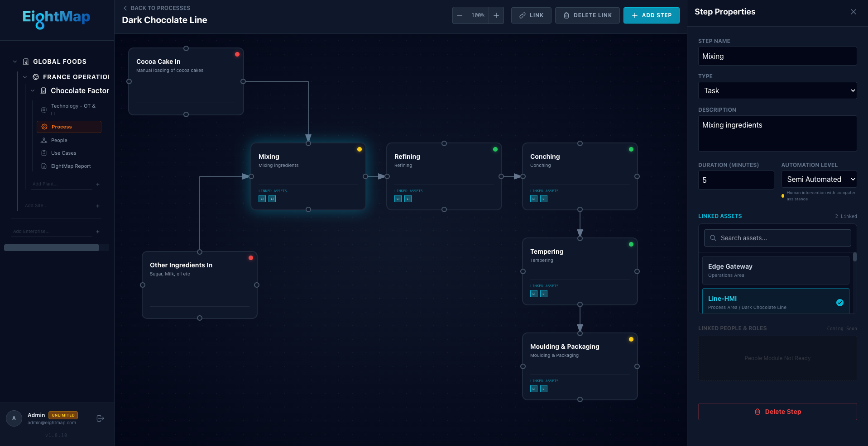Select the LINK tool in the toolbar
This screenshot has width=868, height=446.
click(531, 15)
